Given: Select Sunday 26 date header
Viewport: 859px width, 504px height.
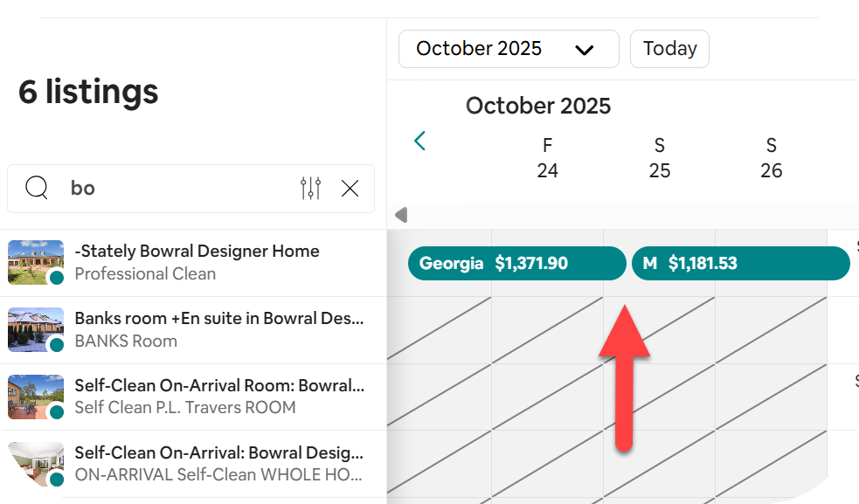Looking at the screenshot, I should (771, 158).
